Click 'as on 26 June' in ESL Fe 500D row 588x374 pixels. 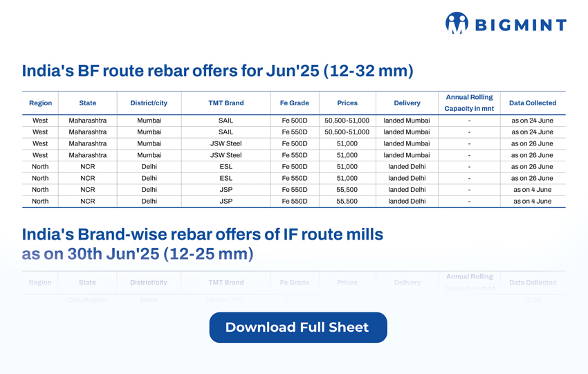(533, 167)
